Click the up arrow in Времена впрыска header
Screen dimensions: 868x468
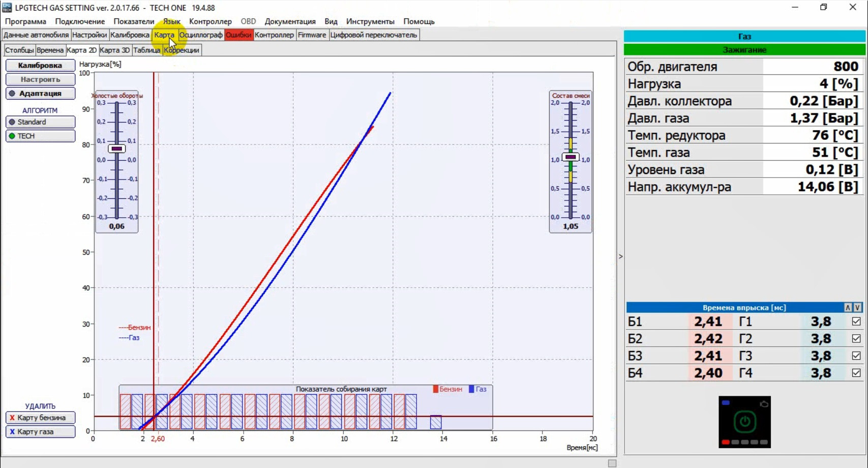[848, 307]
